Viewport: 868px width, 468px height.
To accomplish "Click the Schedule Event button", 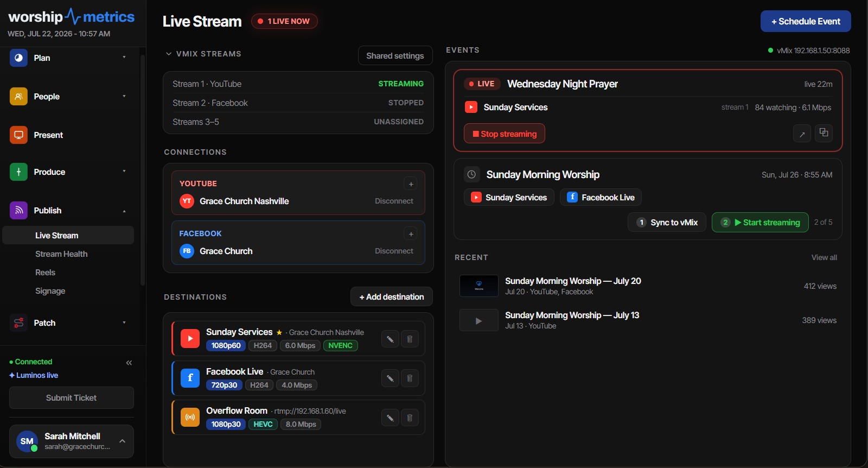I will (806, 21).
